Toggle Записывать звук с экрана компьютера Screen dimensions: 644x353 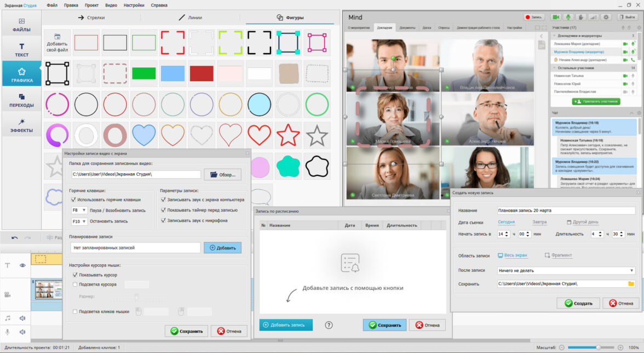tap(163, 200)
